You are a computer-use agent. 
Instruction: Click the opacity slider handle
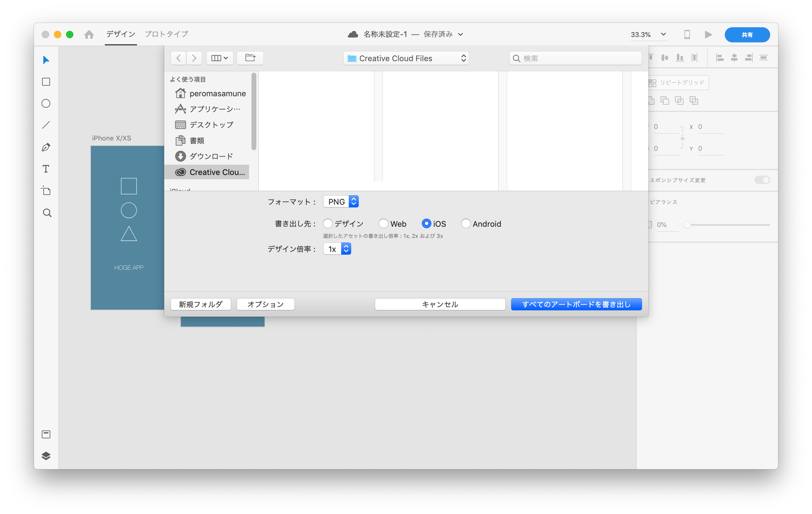coord(687,225)
